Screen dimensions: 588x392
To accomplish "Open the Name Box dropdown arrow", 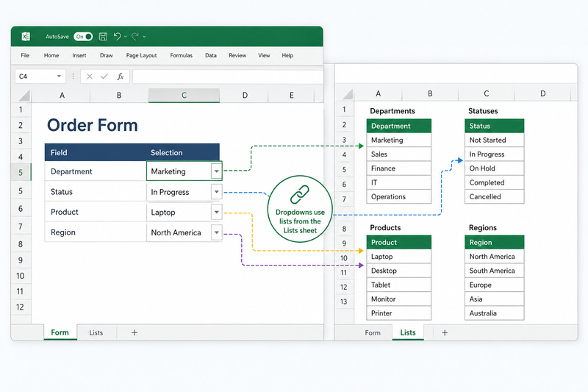I will coord(59,76).
